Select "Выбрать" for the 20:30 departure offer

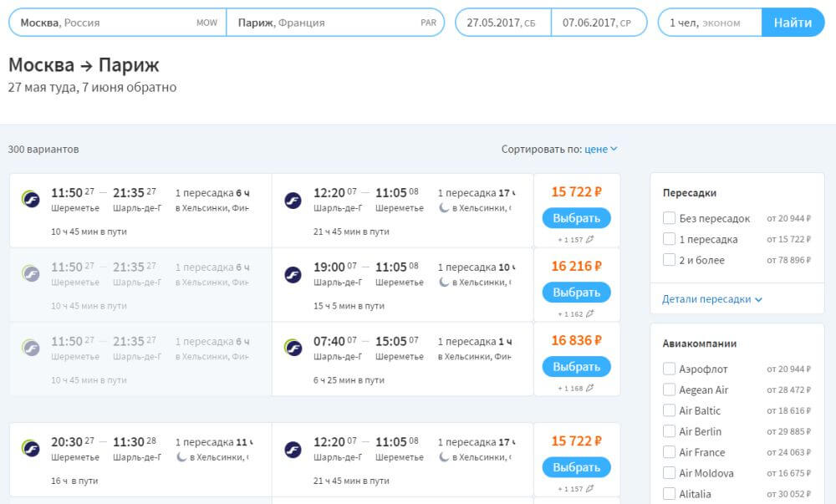576,466
